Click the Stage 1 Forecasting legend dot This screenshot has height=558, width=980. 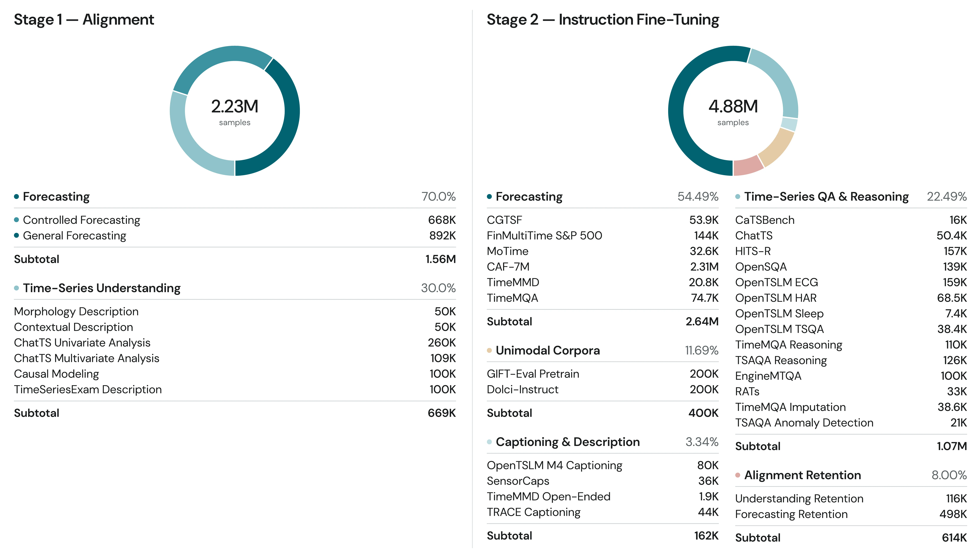pyautogui.click(x=17, y=197)
